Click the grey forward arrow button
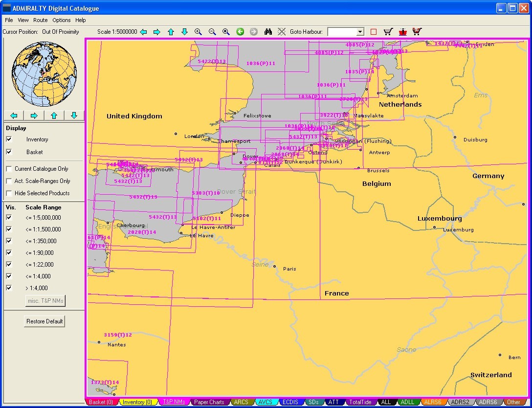532x408 pixels. click(x=254, y=32)
